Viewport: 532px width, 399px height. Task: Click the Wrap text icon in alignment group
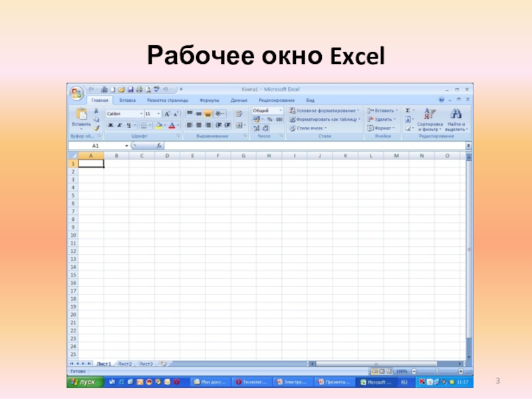[x=239, y=114]
